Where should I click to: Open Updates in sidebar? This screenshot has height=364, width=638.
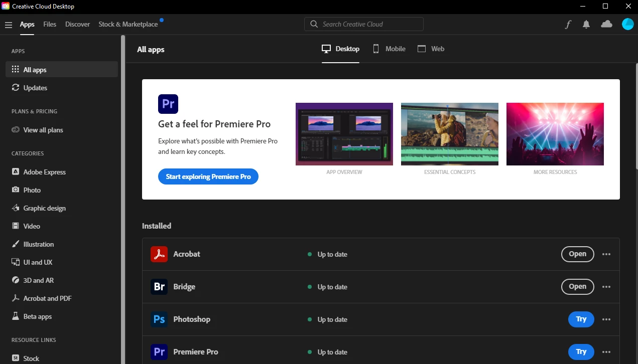62,88
